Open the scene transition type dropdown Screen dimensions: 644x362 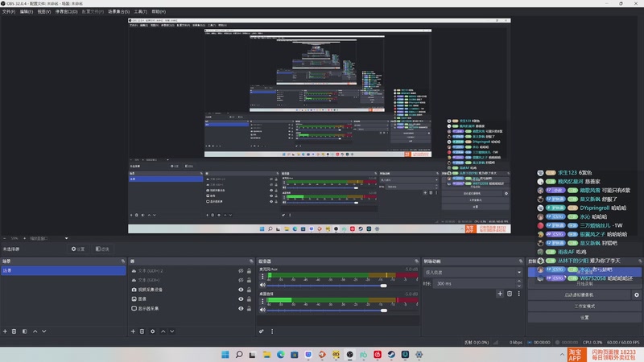[473, 272]
